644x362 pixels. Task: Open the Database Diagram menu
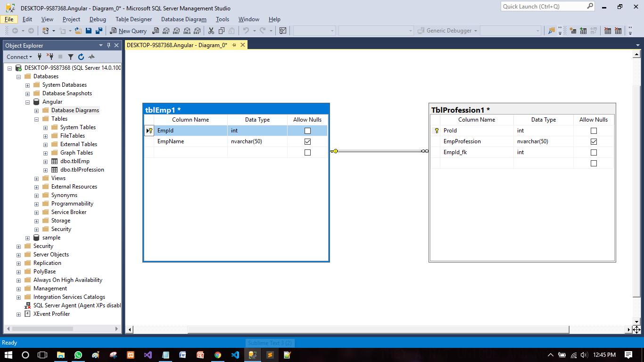click(184, 19)
